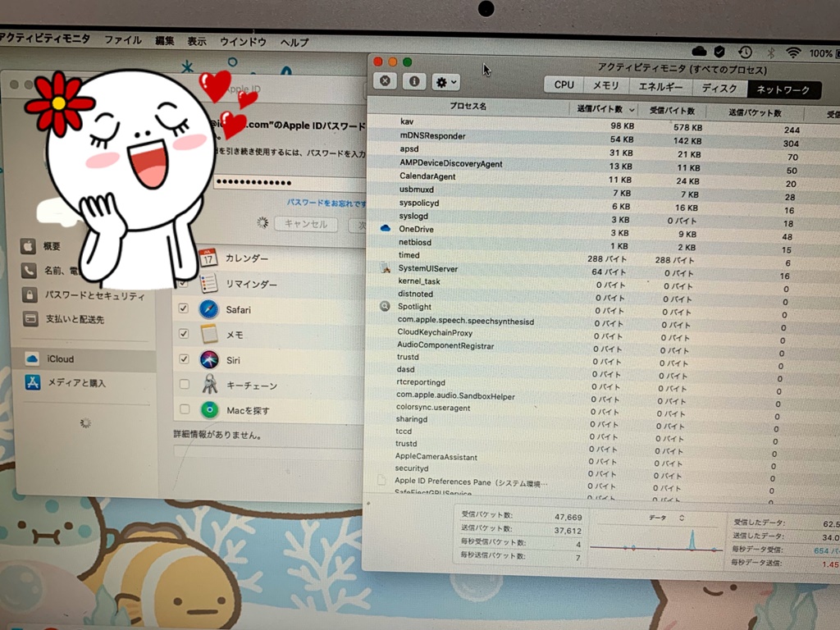Select the CalendarAgent process row
This screenshot has width=840, height=630.
(x=604, y=179)
